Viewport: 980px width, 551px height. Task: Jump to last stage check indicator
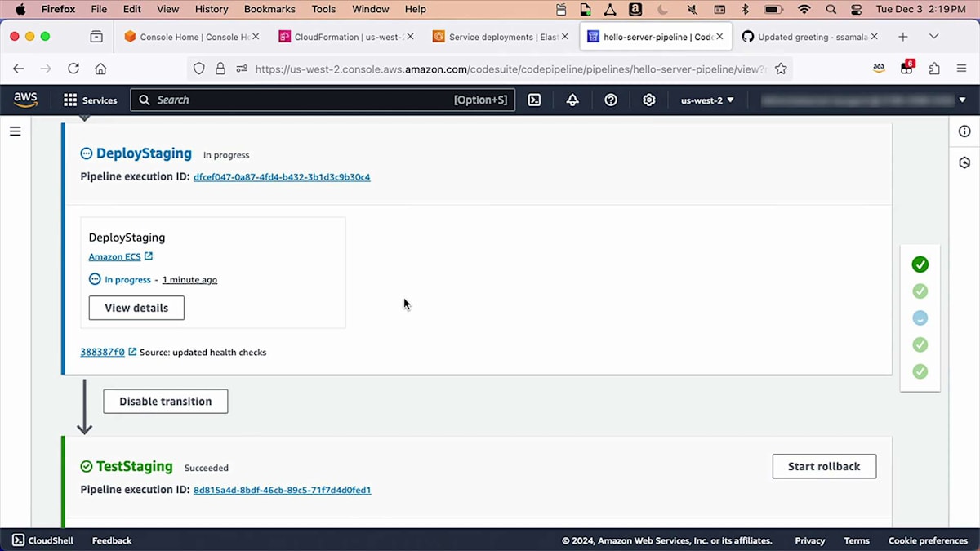[920, 371]
